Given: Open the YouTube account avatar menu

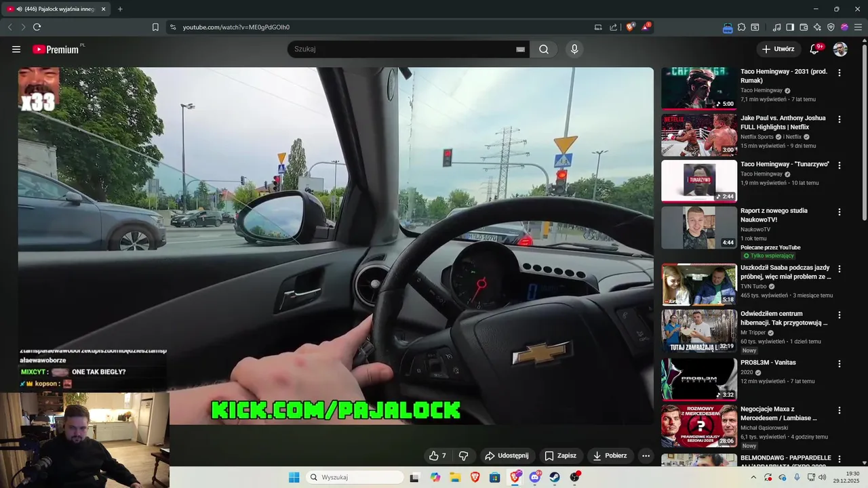Looking at the screenshot, I should tap(840, 49).
